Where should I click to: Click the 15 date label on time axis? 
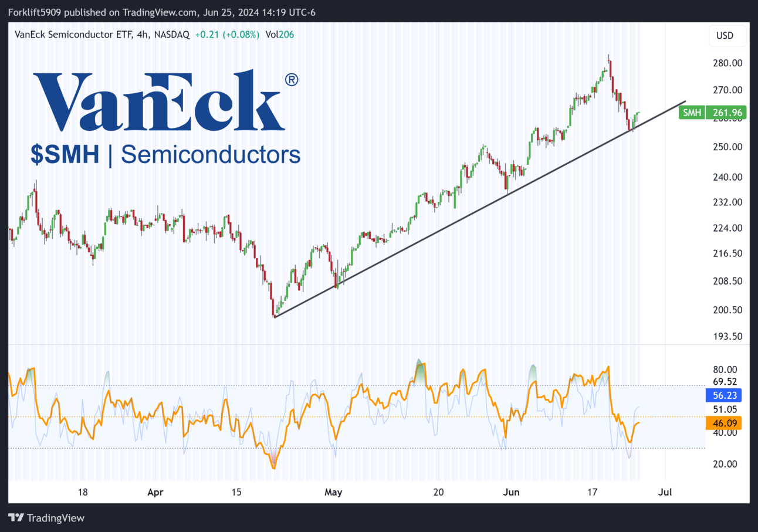pyautogui.click(x=236, y=492)
